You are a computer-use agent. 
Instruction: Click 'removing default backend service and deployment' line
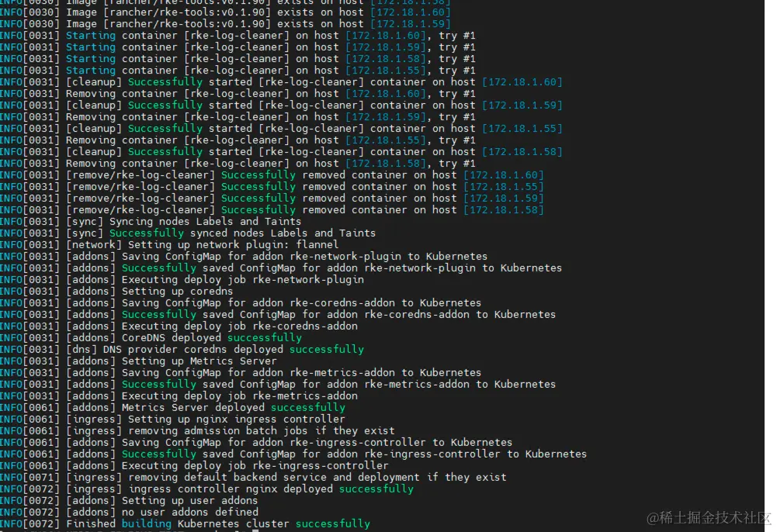tap(253, 478)
